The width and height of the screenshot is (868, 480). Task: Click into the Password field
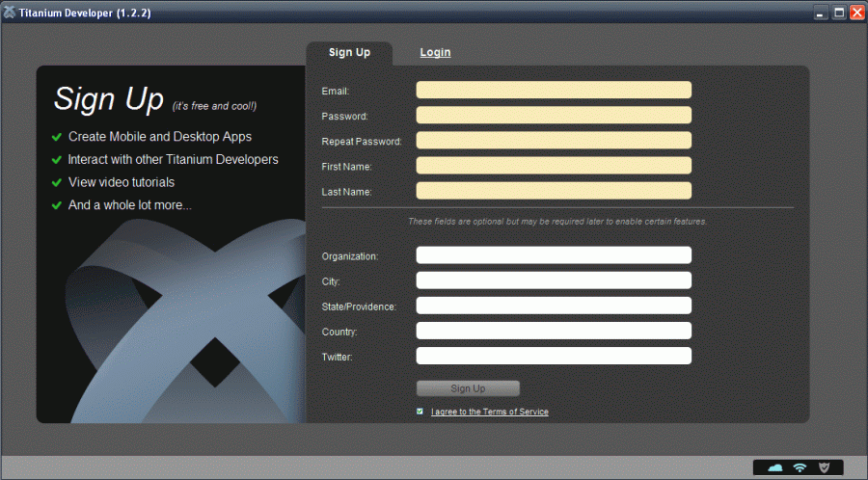coord(554,115)
